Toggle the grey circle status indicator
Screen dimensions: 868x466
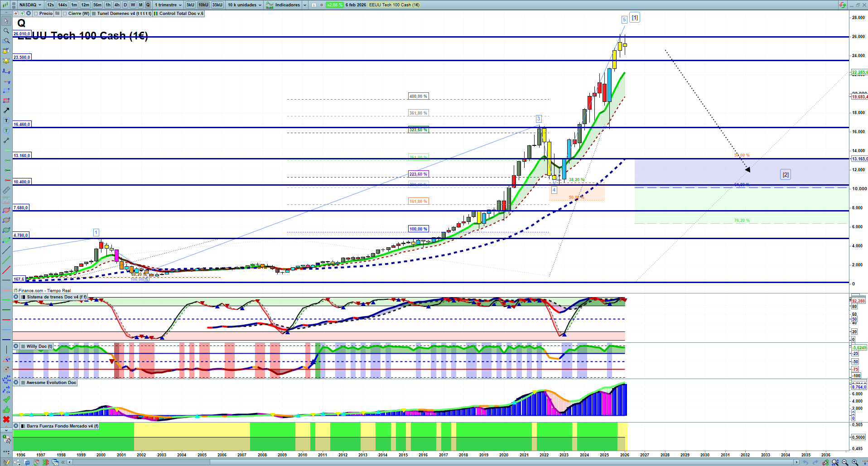tap(322, 5)
